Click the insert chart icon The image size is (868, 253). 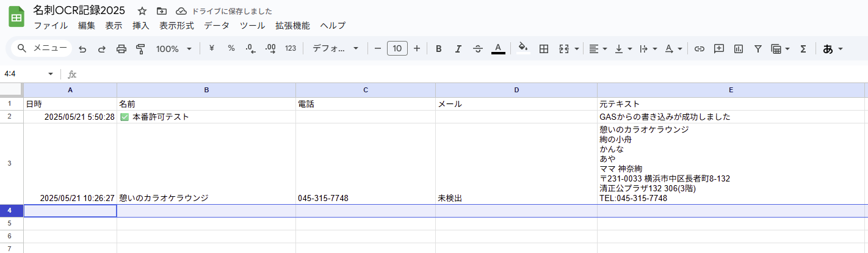click(x=738, y=49)
